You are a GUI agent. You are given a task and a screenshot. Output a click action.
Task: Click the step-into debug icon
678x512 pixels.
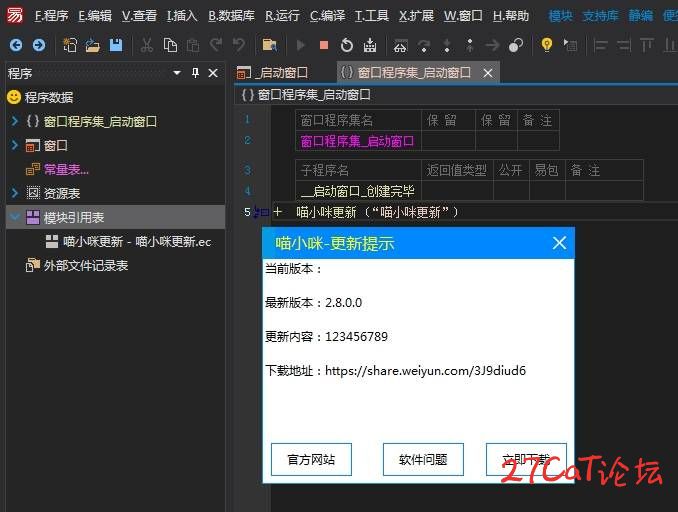tap(447, 45)
